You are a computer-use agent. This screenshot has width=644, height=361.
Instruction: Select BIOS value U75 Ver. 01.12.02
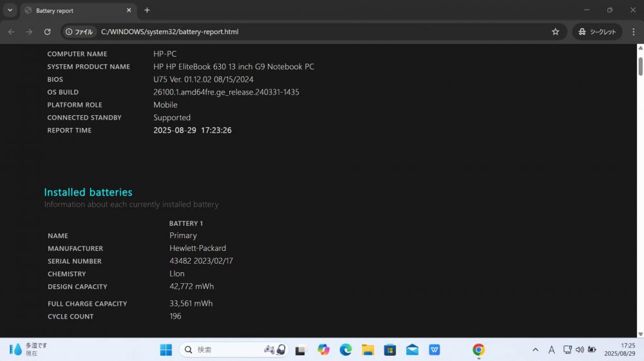[x=204, y=79]
